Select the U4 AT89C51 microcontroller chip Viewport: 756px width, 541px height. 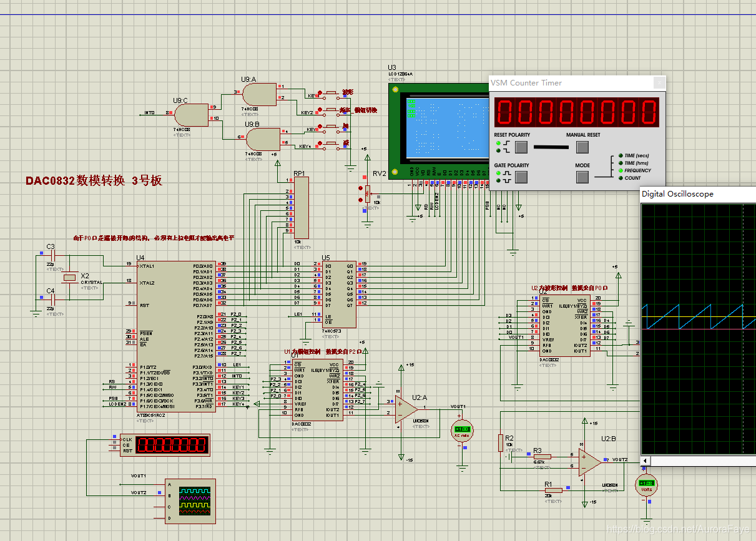175,336
